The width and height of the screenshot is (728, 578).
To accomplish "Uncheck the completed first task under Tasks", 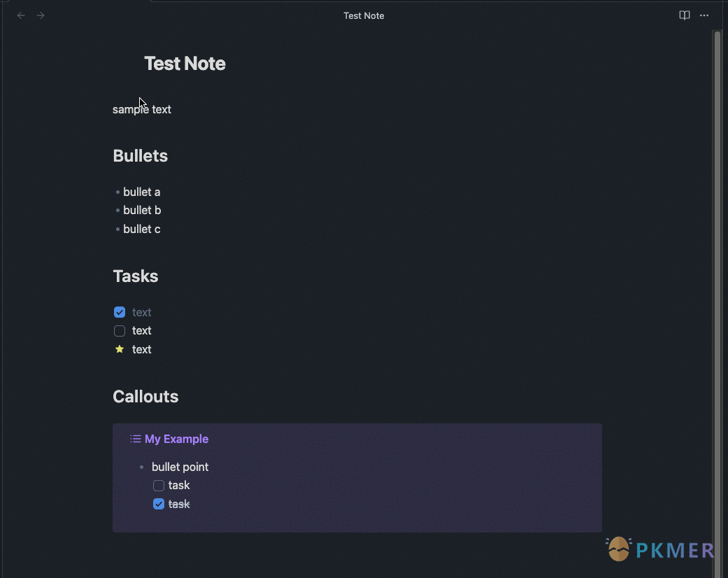I will (x=119, y=312).
